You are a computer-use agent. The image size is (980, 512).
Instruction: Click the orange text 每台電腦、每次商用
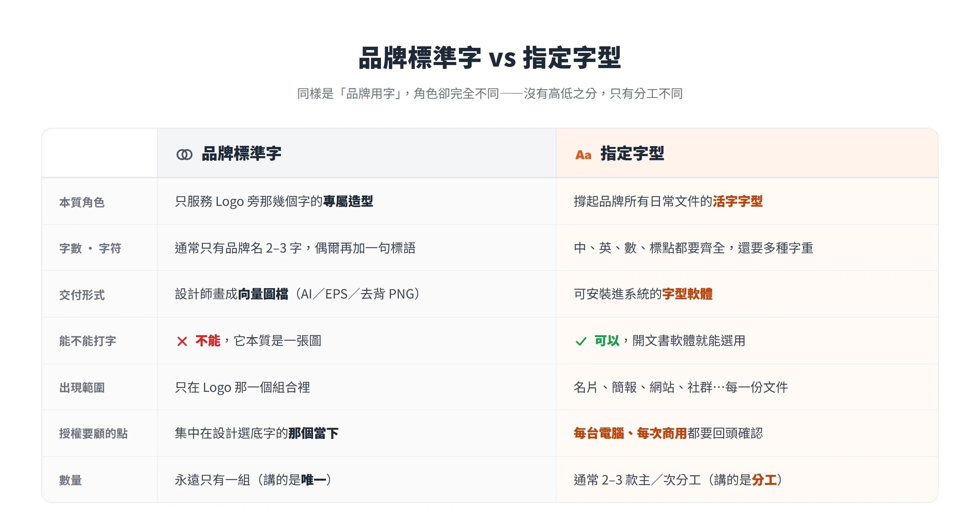coord(630,433)
